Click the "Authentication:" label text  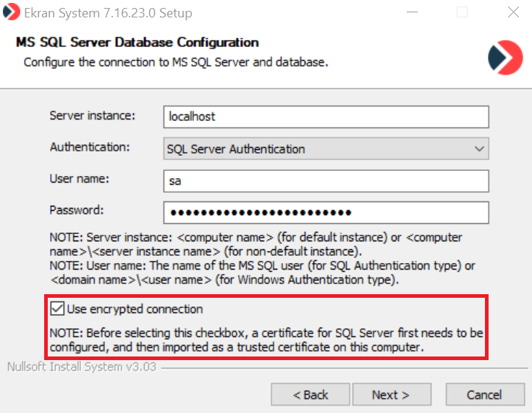pyautogui.click(x=90, y=147)
